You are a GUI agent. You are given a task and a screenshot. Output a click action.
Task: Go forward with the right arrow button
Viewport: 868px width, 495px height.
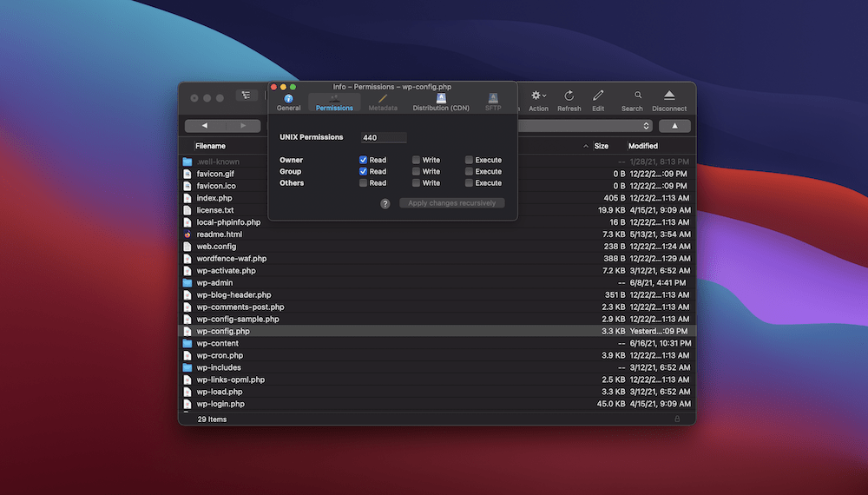pos(242,126)
